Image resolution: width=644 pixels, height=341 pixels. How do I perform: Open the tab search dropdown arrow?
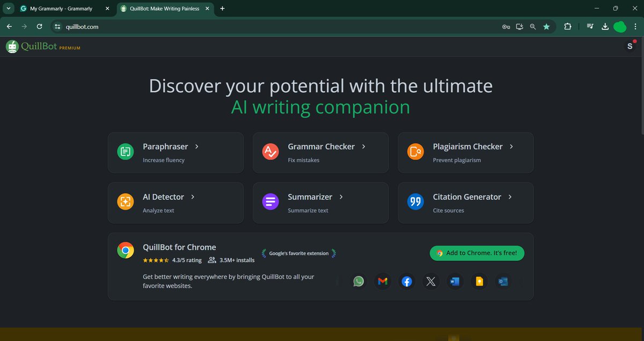(x=8, y=9)
